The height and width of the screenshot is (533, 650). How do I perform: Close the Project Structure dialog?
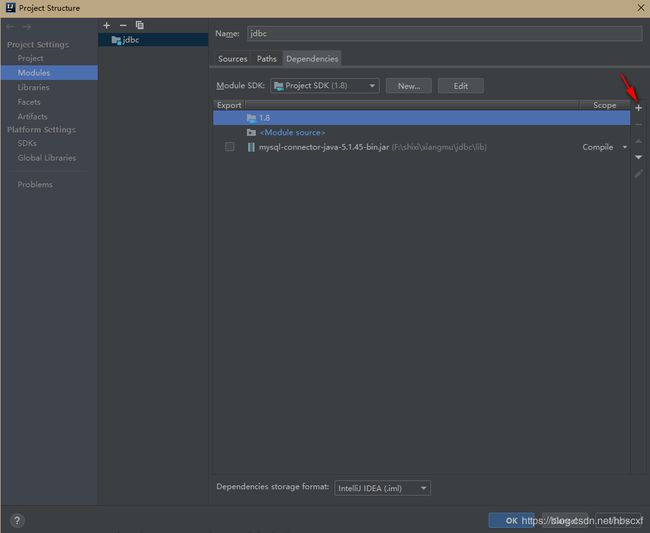(x=640, y=8)
